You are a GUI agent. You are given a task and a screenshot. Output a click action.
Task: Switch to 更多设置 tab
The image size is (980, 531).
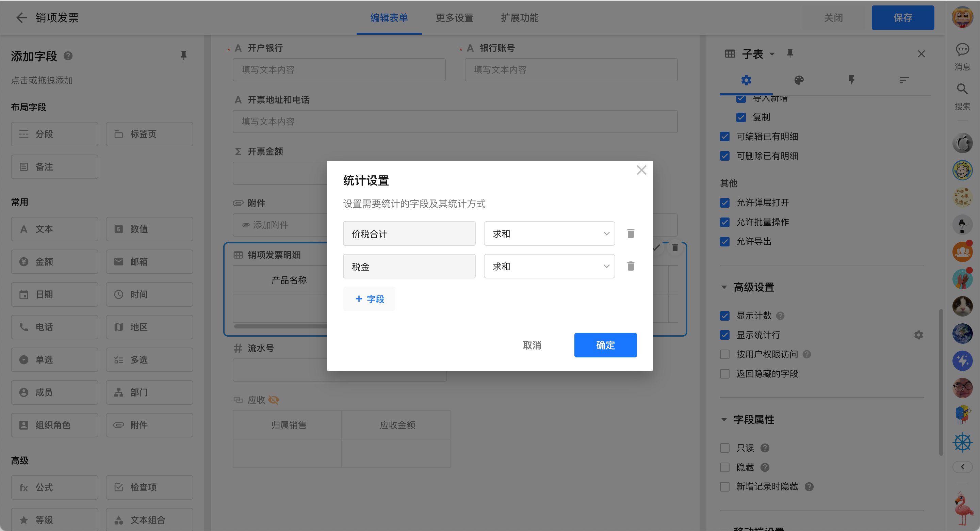[454, 17]
